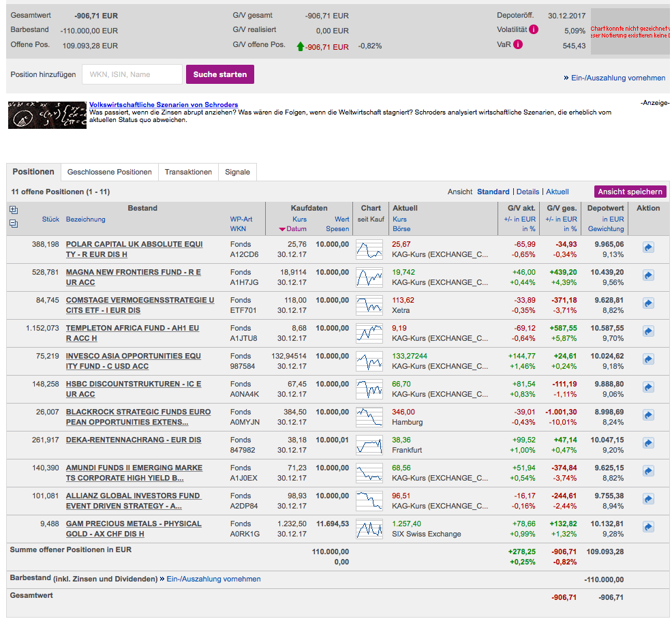Screen dimensions: 672x619
Task: Open chart thumbnail for Comstage ETF
Action: 369,305
